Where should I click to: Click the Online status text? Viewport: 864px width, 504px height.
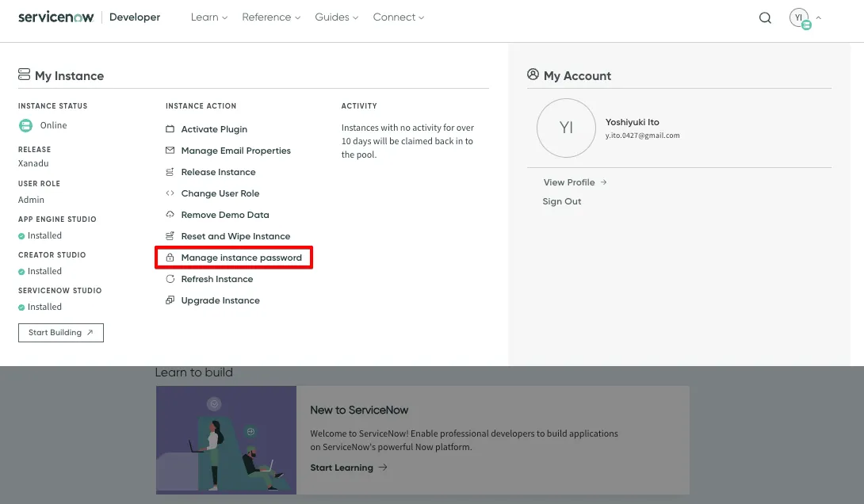tap(53, 125)
